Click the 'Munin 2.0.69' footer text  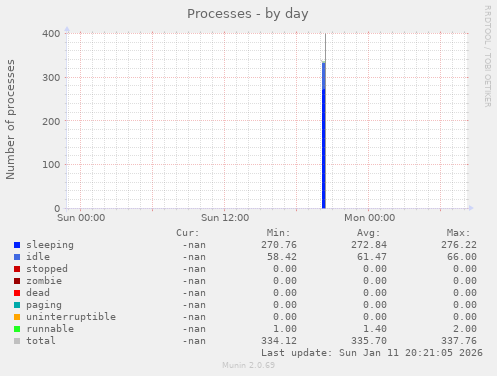click(249, 365)
